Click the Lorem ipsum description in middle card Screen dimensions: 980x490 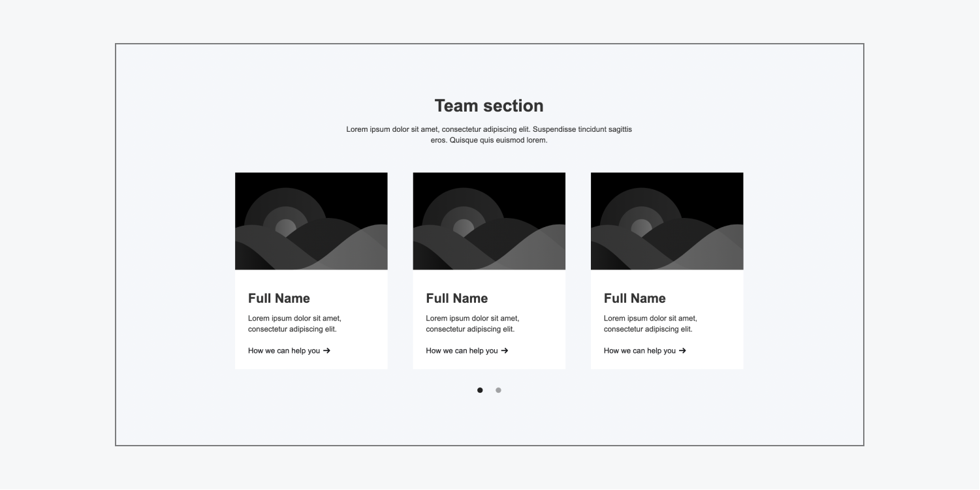[x=473, y=324]
